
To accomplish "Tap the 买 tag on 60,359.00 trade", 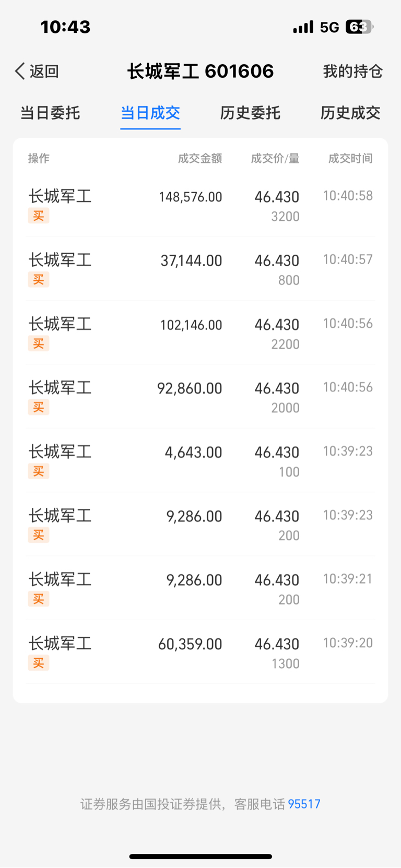I will point(39,663).
